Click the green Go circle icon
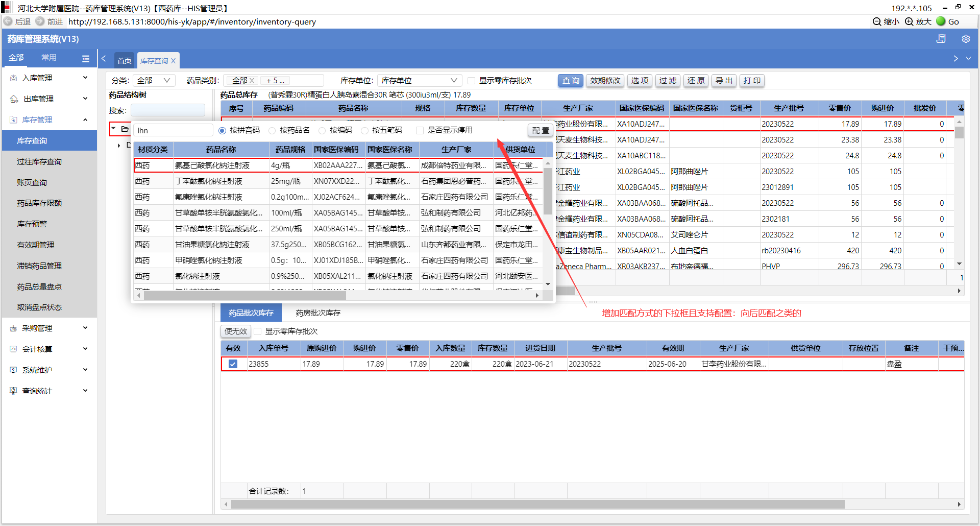Screen dimensions: 980x526 [x=941, y=21]
